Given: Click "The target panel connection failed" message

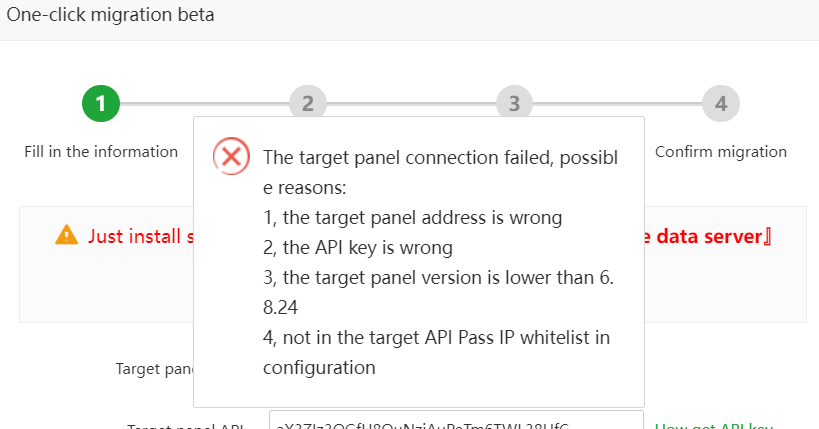Looking at the screenshot, I should click(440, 158).
